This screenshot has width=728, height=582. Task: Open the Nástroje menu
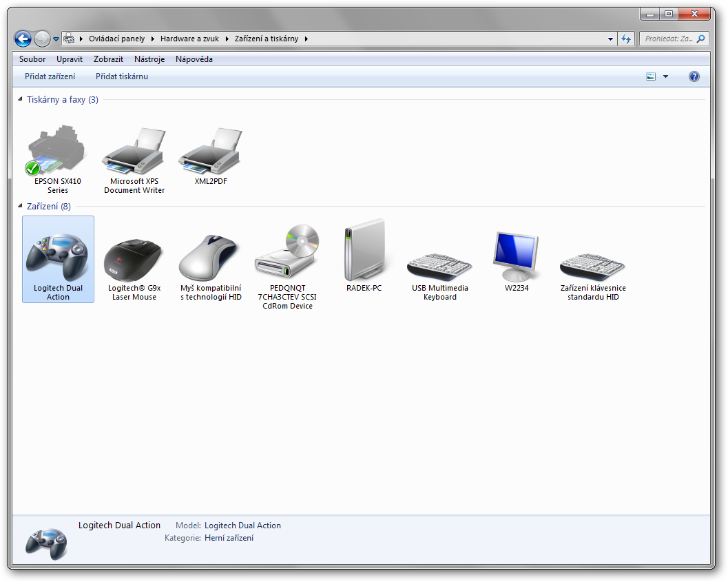point(149,59)
